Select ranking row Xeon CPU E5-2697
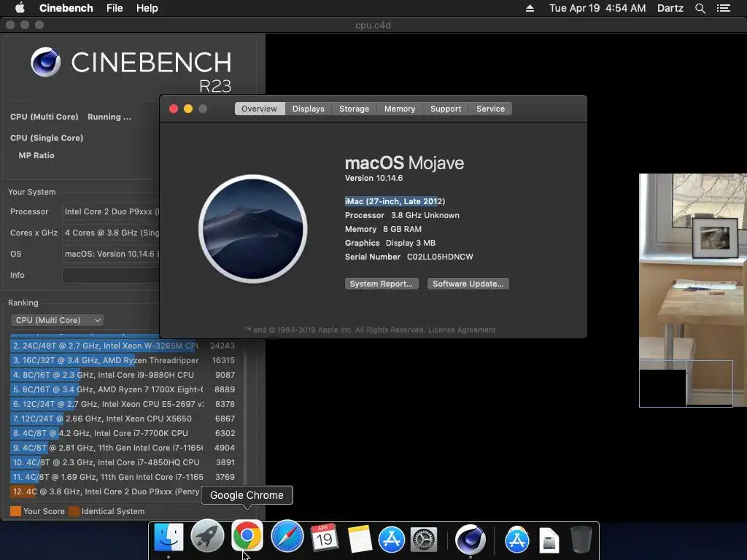 [124, 404]
